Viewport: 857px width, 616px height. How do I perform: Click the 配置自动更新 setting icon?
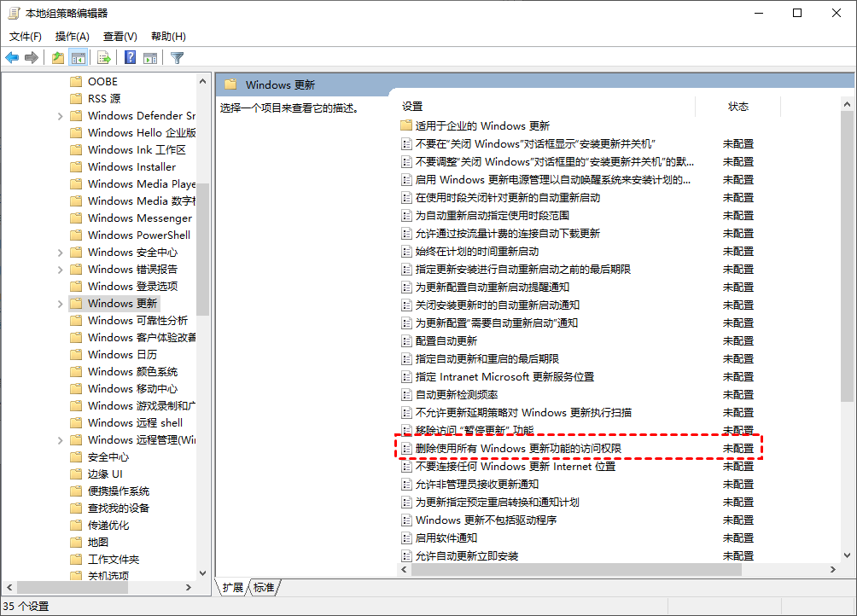pos(405,340)
